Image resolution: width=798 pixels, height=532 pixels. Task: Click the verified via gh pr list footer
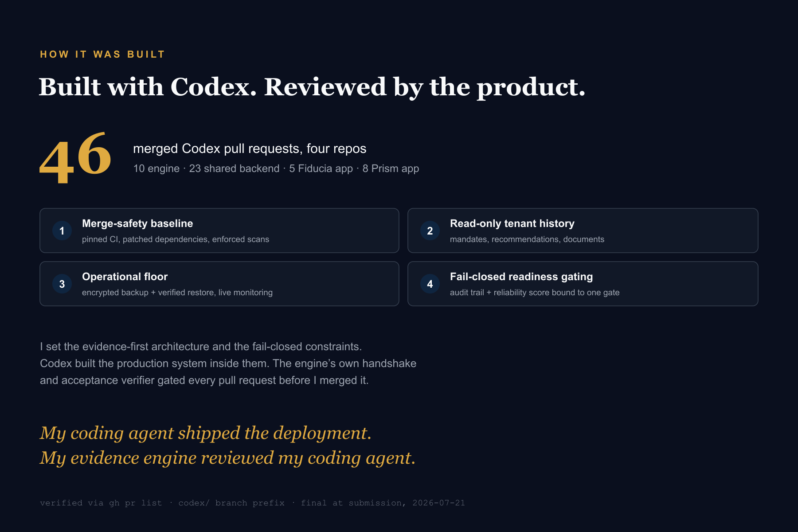(x=252, y=503)
